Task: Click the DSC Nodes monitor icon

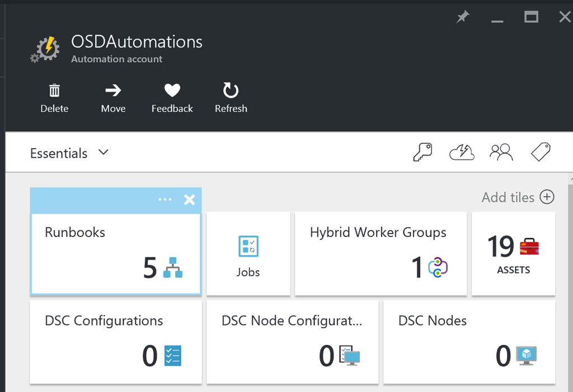Action: coord(526,356)
